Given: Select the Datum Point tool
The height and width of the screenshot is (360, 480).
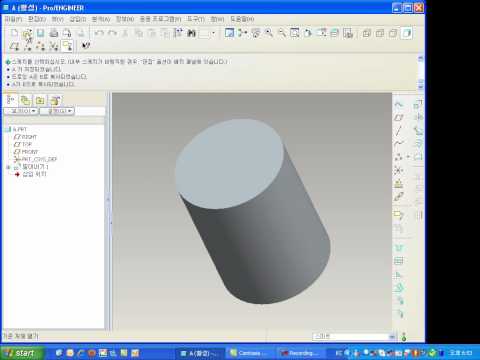Looking at the screenshot, I should coord(398,157).
